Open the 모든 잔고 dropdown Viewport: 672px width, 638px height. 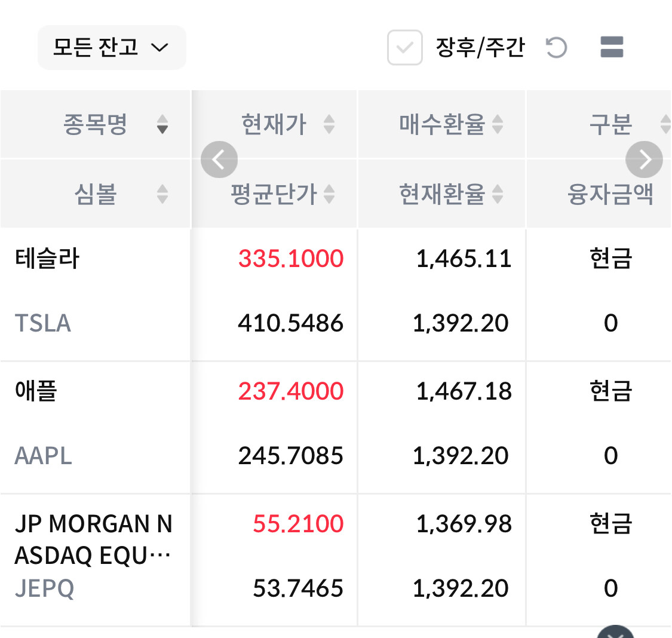[112, 47]
